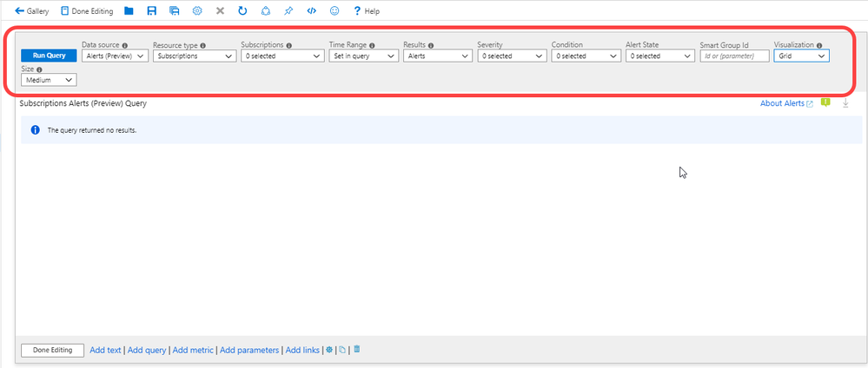The height and width of the screenshot is (368, 868).
Task: Click the share workbook icon
Action: pos(265,11)
